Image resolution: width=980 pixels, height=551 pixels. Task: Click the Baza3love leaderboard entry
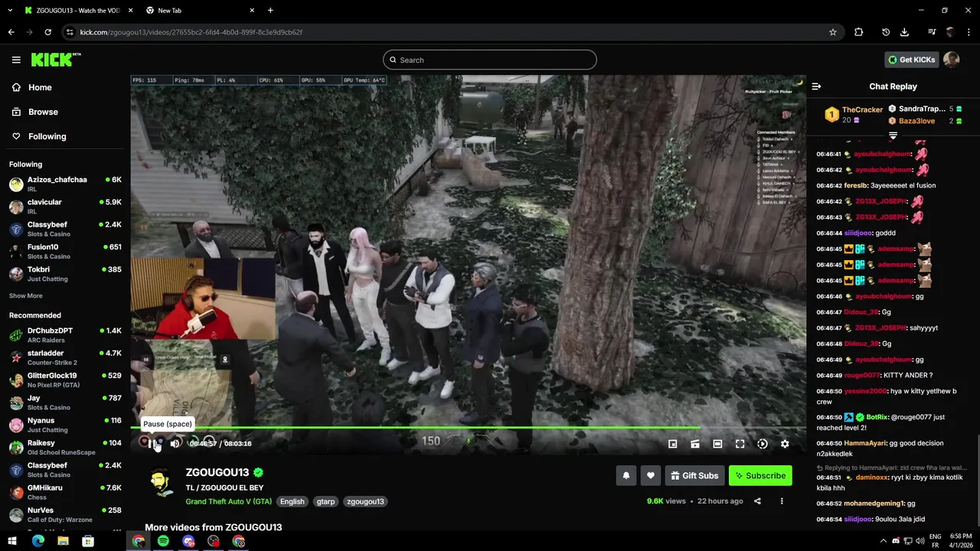pyautogui.click(x=925, y=121)
